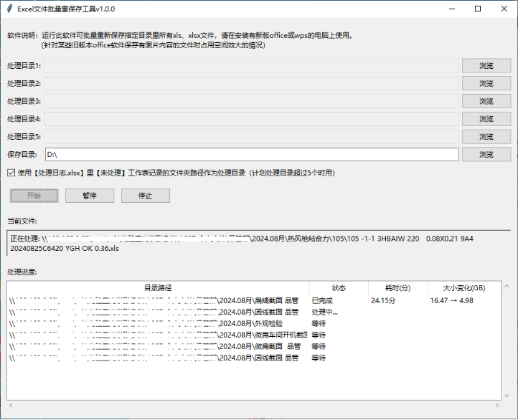Click the 目录路径 column header
The width and height of the screenshot is (518, 420).
click(x=158, y=288)
